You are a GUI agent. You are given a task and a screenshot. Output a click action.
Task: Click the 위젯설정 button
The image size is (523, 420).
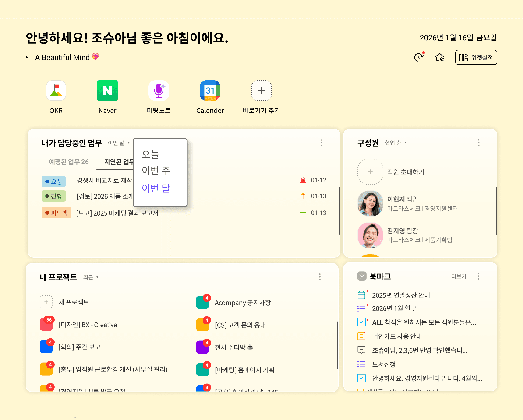click(x=476, y=57)
